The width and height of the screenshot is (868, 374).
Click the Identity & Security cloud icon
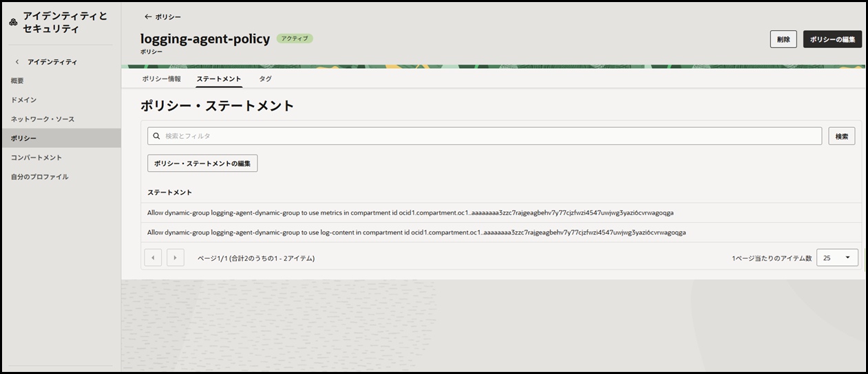pos(13,22)
